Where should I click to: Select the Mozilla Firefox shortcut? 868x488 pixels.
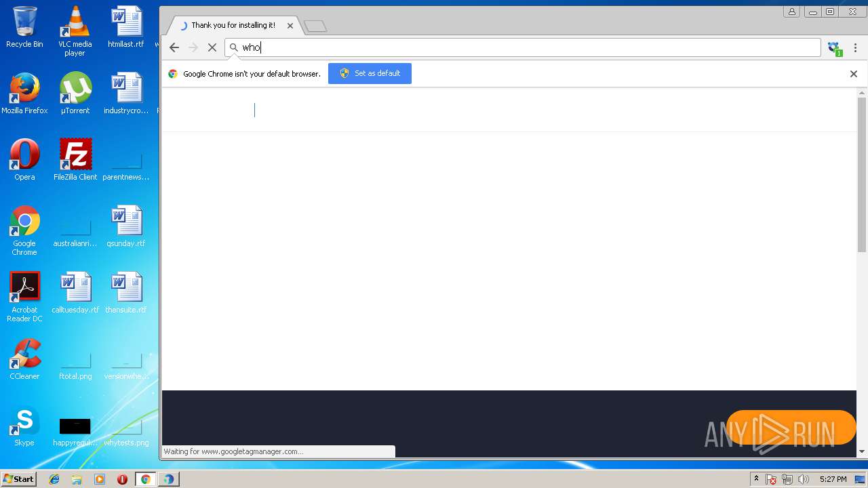[24, 93]
